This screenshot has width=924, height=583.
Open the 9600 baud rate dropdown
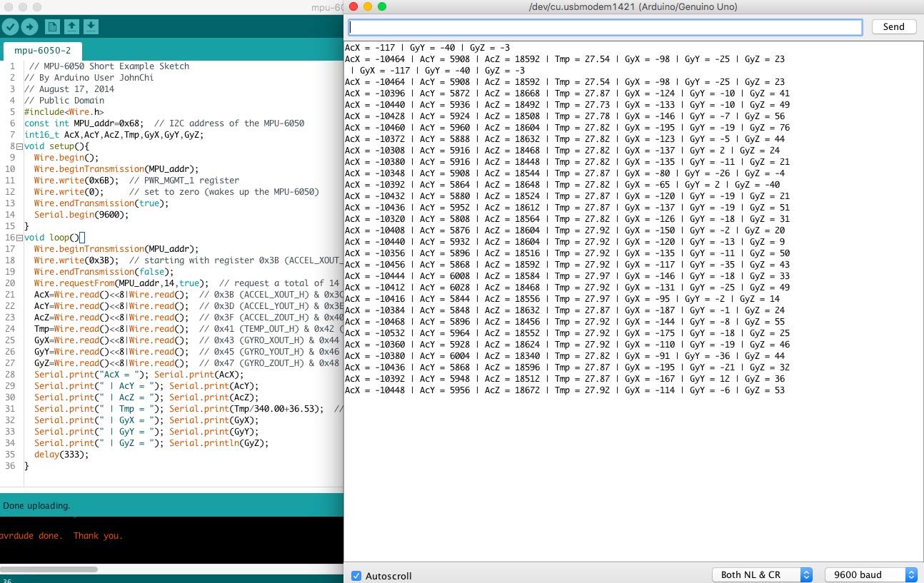tap(870, 574)
